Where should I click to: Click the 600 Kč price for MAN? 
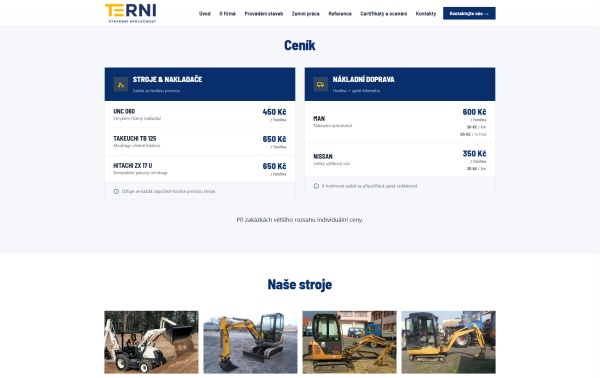474,112
